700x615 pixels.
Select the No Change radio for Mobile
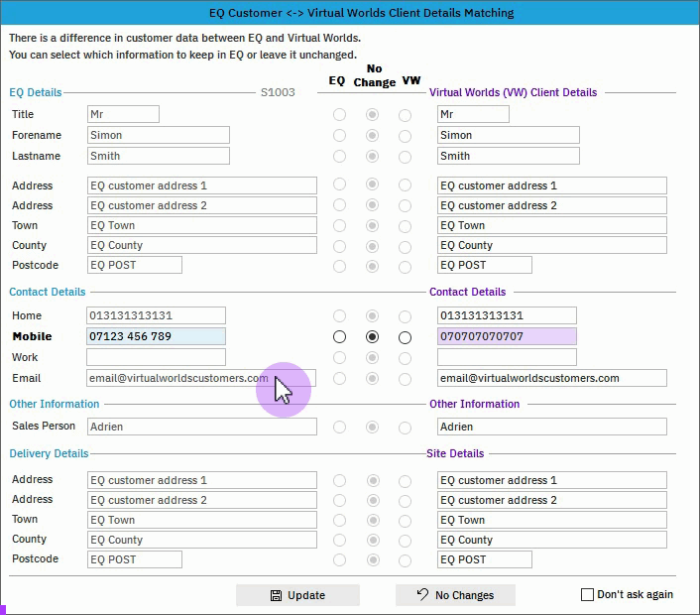pos(373,337)
